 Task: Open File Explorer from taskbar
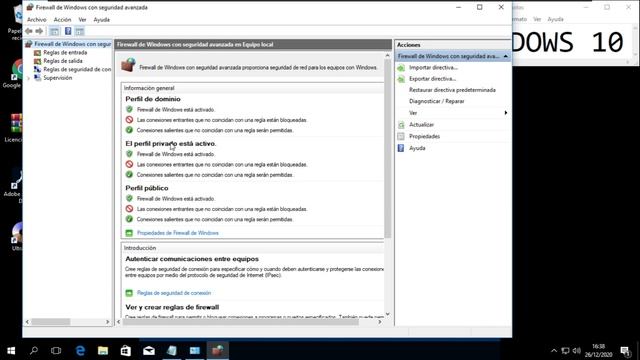point(103,351)
